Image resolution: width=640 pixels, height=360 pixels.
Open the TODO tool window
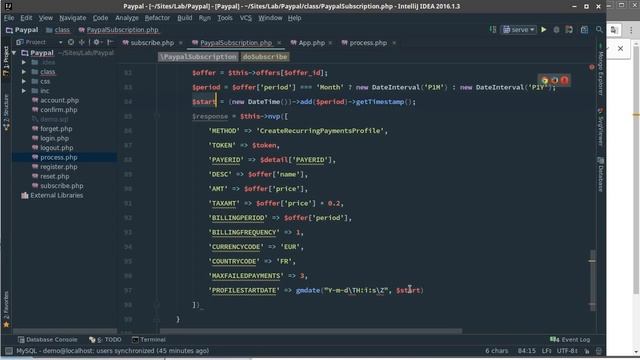105,340
